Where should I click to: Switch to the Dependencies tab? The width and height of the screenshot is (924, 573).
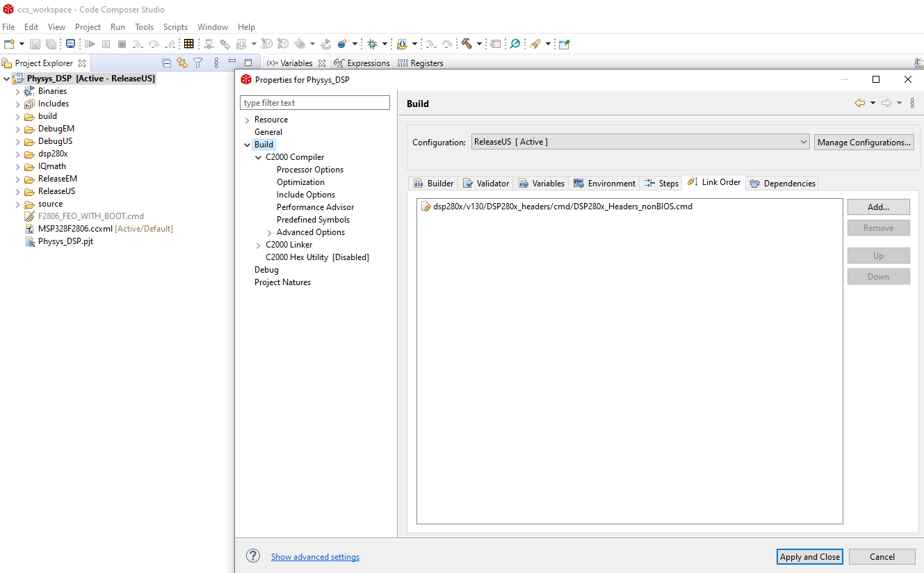[782, 184]
